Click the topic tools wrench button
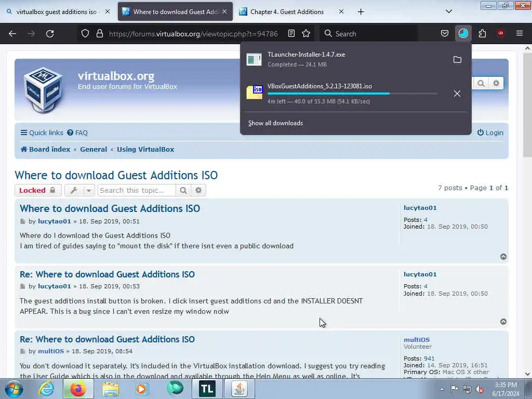This screenshot has height=399, width=532. [x=74, y=190]
